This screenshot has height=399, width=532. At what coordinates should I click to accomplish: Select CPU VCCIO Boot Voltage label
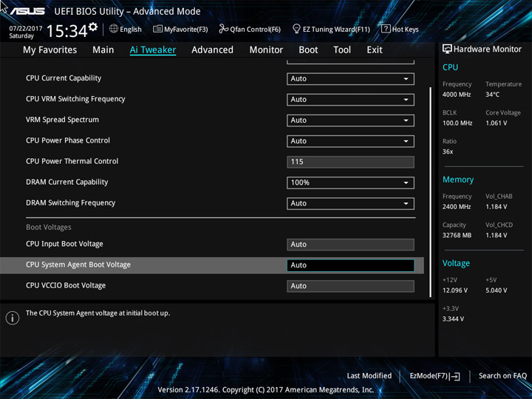(66, 285)
